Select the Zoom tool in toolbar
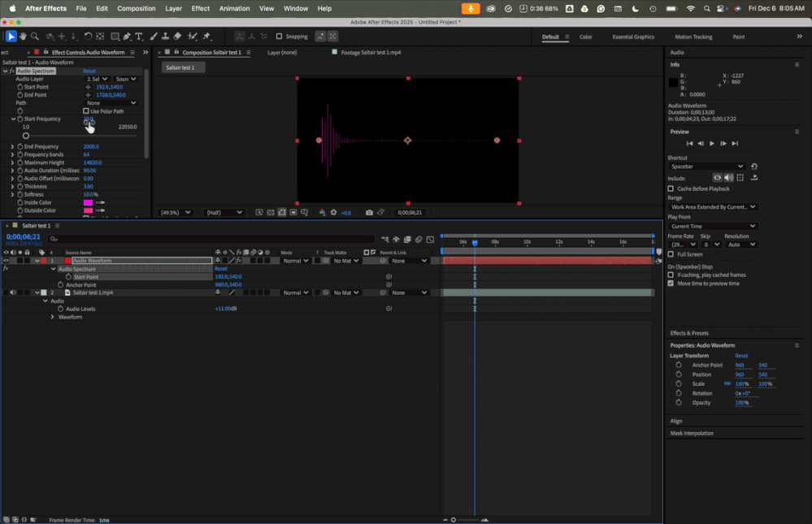 point(35,37)
